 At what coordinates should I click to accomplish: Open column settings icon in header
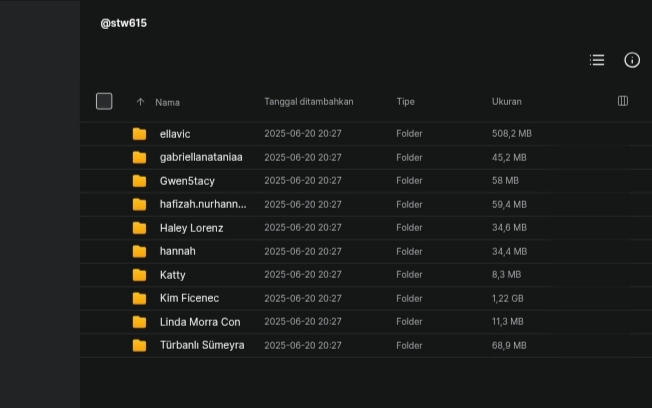[622, 101]
